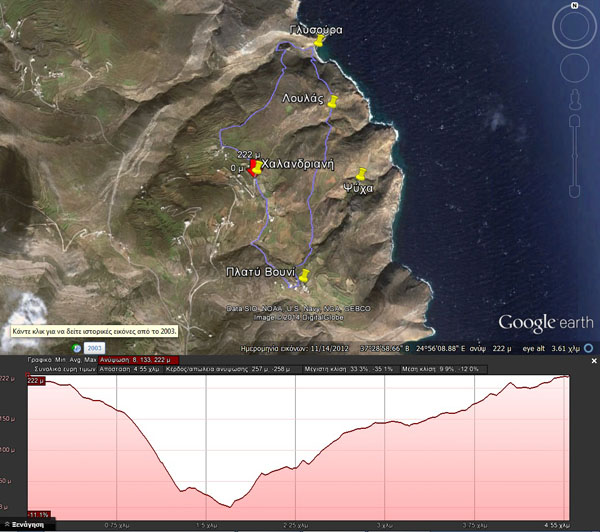Viewport: 600px width, 532px height.
Task: Adjust the vertical zoom slider track
Action: pos(575,156)
